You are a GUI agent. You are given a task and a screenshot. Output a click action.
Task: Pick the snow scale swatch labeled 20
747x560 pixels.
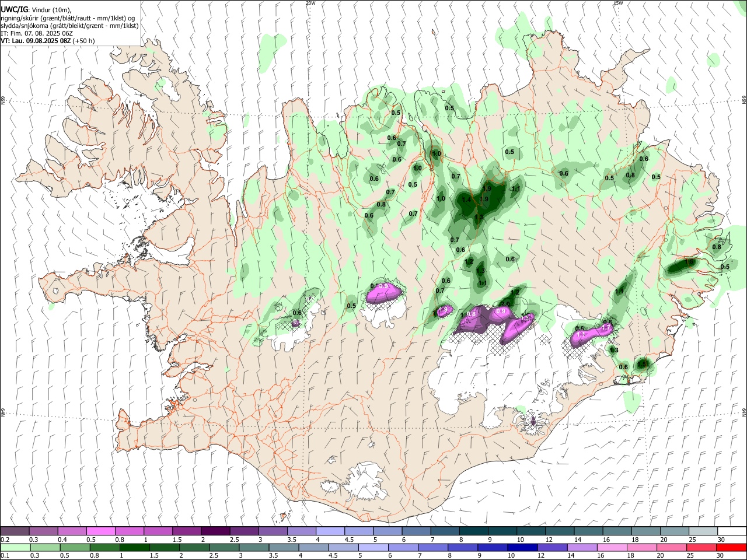675,531
